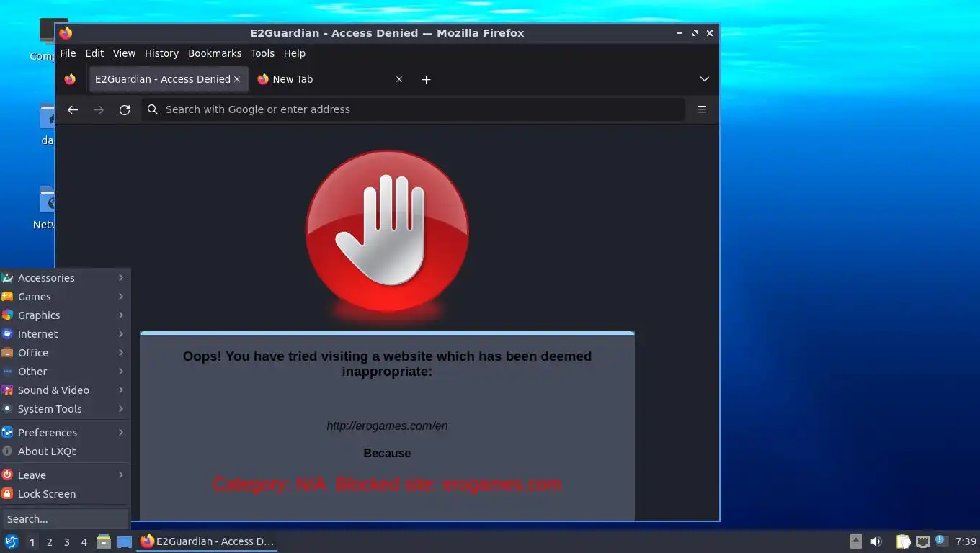Open the clipboard manager tray icon
The image size is (980, 553).
(903, 541)
